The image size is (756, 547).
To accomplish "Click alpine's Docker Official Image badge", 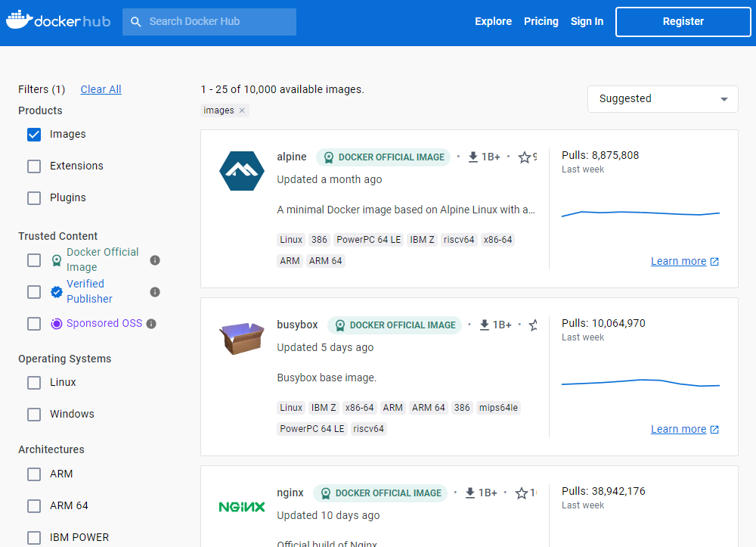I will coord(383,157).
